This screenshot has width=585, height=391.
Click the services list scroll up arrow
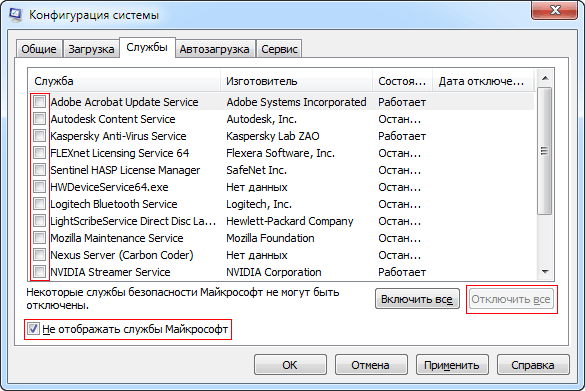pyautogui.click(x=545, y=78)
